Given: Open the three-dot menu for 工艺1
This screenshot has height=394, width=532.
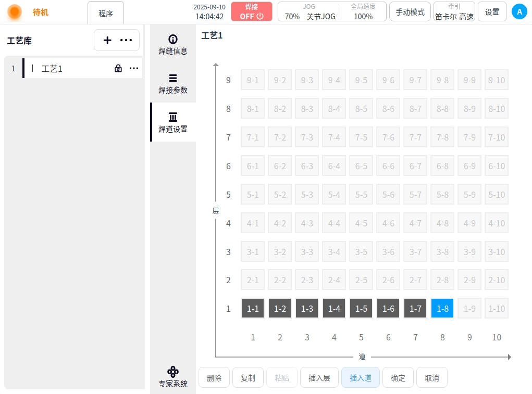Looking at the screenshot, I should coord(134,68).
